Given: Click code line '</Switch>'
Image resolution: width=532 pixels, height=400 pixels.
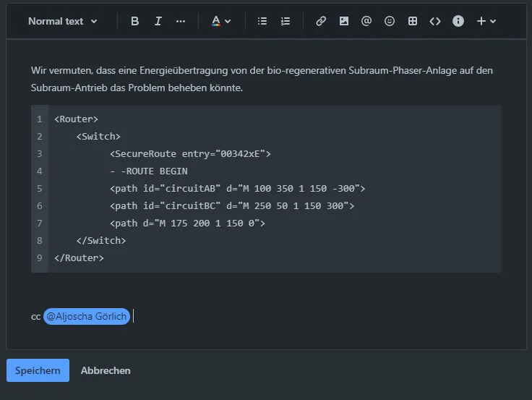Looking at the screenshot, I should 101,240.
